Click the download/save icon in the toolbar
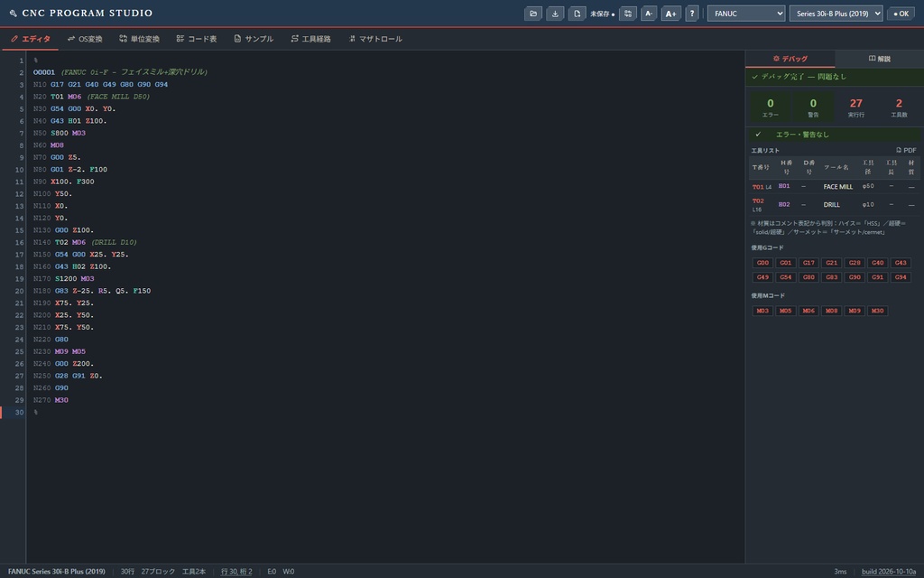This screenshot has width=924, height=578. click(x=555, y=13)
